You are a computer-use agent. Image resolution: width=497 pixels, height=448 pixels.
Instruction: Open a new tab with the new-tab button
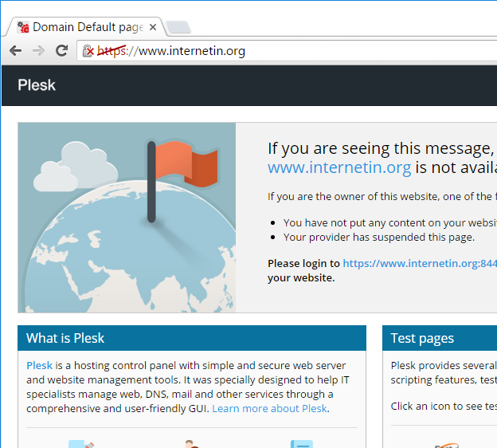178,28
